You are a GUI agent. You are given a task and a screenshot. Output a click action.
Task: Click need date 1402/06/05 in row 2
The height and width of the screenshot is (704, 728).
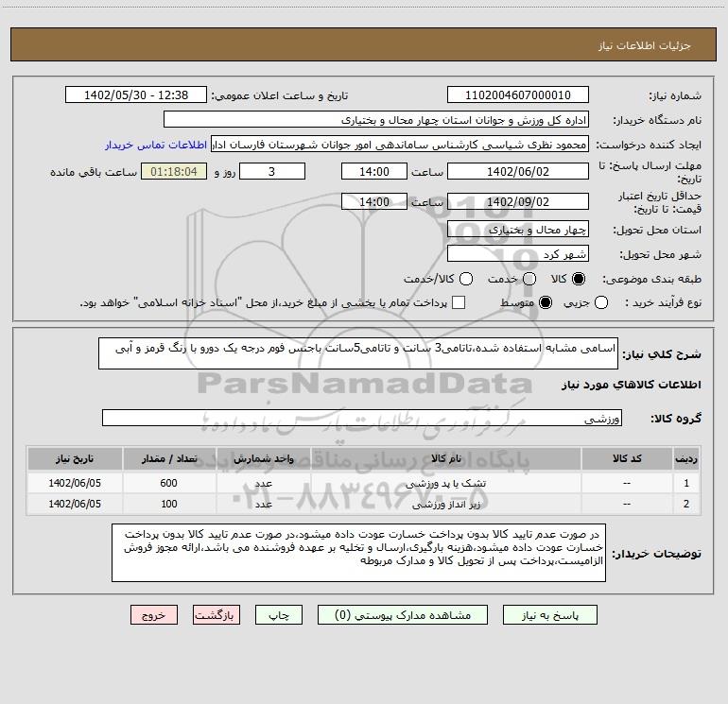pyautogui.click(x=75, y=504)
